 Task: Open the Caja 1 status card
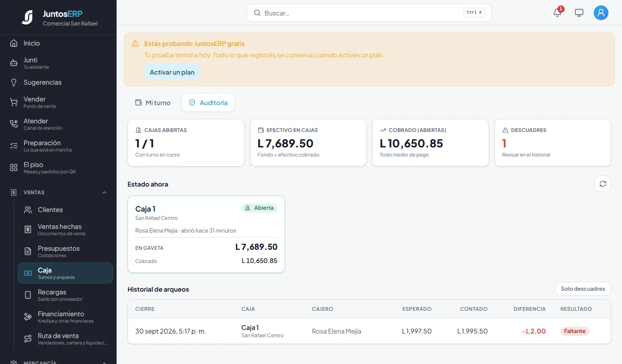click(206, 234)
